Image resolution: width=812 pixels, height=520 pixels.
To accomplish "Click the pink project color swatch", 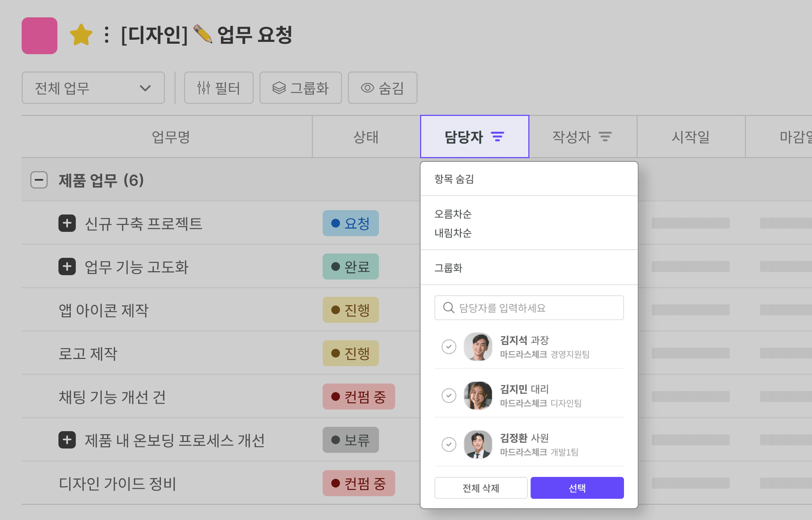I will pos(39,35).
